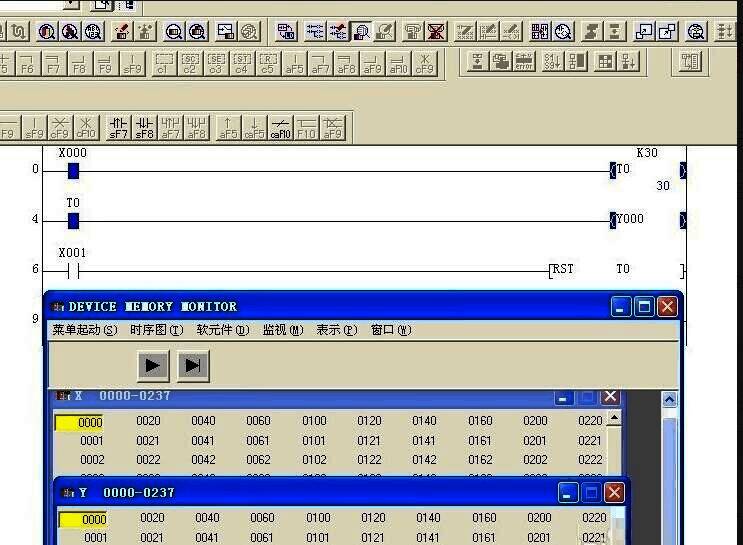
Task: Open the 监视(M) menu
Action: [282, 330]
